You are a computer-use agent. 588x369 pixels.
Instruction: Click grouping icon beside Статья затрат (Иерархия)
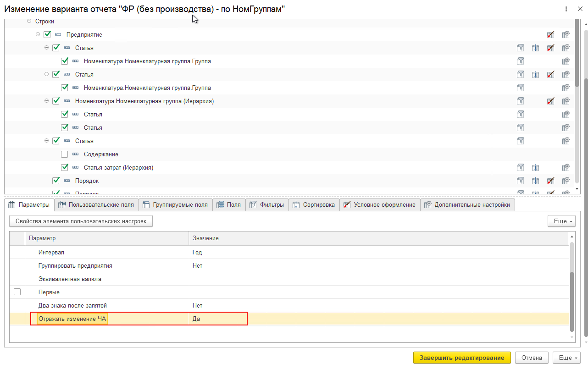pyautogui.click(x=76, y=167)
